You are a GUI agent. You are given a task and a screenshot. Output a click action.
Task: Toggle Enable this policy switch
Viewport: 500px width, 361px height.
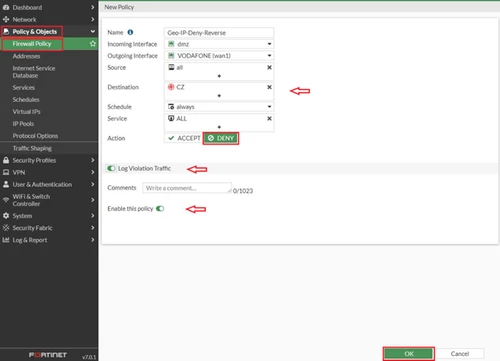[160, 209]
